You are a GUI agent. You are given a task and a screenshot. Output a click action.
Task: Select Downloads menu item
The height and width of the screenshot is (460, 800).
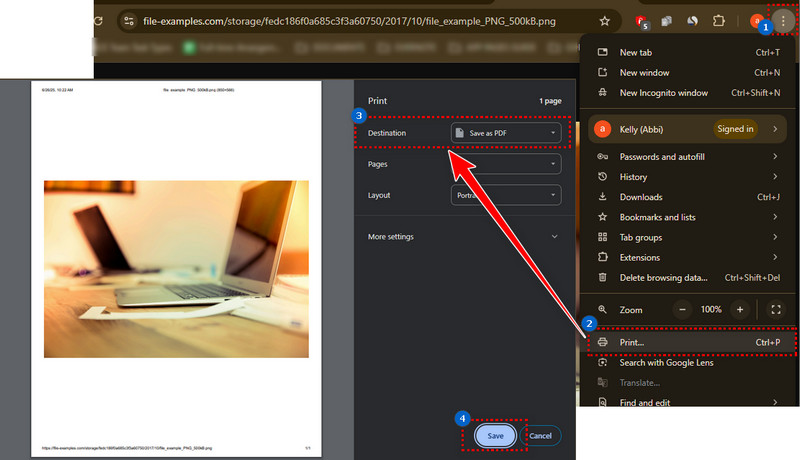click(x=689, y=197)
